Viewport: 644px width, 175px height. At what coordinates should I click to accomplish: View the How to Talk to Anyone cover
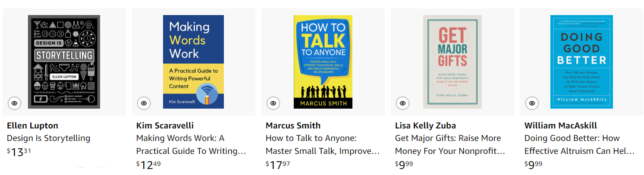click(323, 62)
